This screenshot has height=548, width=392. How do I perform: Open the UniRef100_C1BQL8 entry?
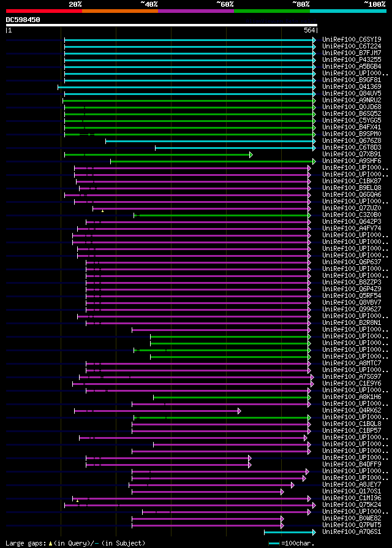point(352,424)
